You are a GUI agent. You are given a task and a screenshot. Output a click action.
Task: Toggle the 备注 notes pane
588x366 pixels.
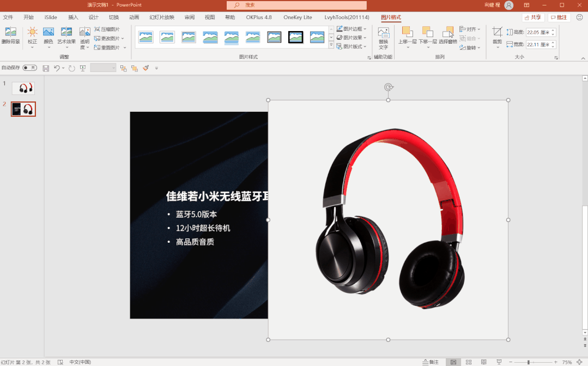(x=431, y=362)
